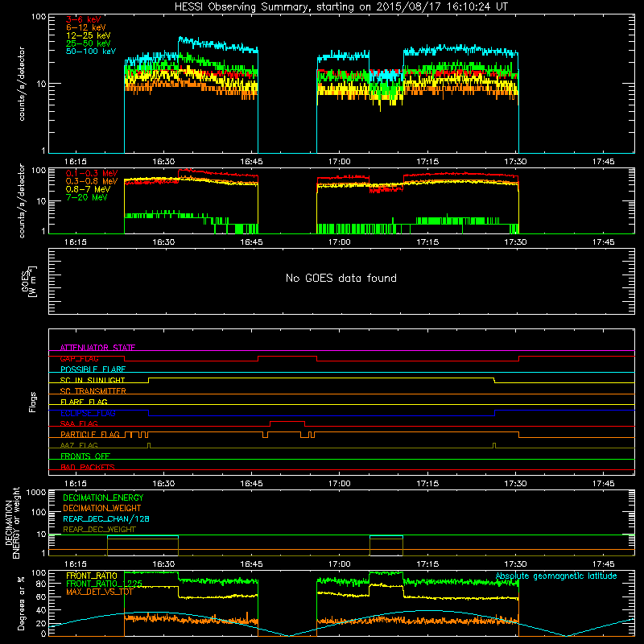Image resolution: width=644 pixels, height=644 pixels.
Task: Select the SC_TRANSMITTER flag label
Action: (93, 391)
